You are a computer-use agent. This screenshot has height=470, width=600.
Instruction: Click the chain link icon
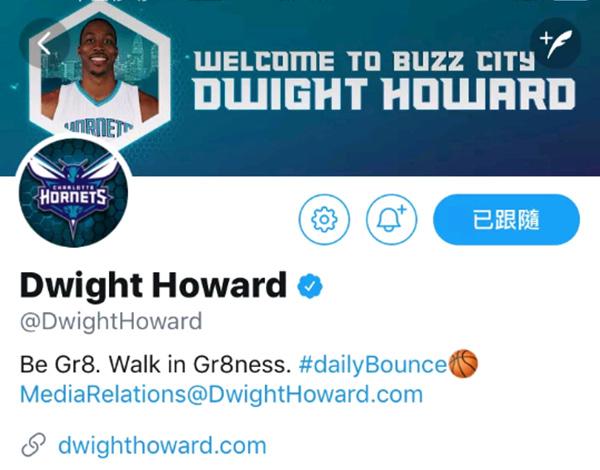coord(34,445)
